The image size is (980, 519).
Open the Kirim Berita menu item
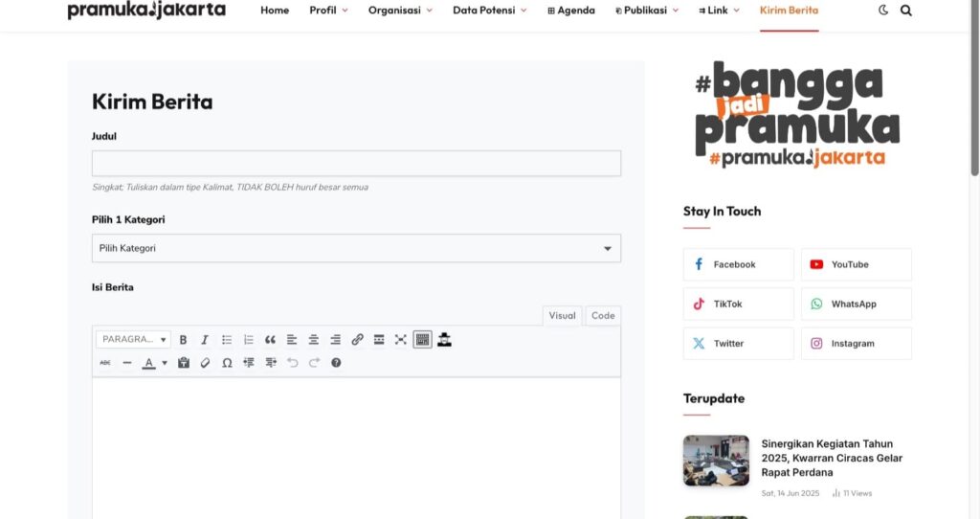tap(789, 10)
